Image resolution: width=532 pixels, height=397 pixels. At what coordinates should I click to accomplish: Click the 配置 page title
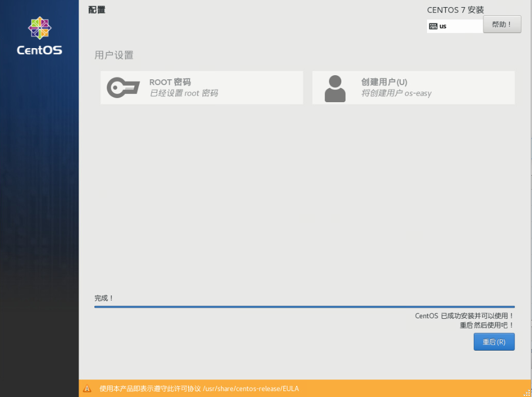[x=97, y=10]
